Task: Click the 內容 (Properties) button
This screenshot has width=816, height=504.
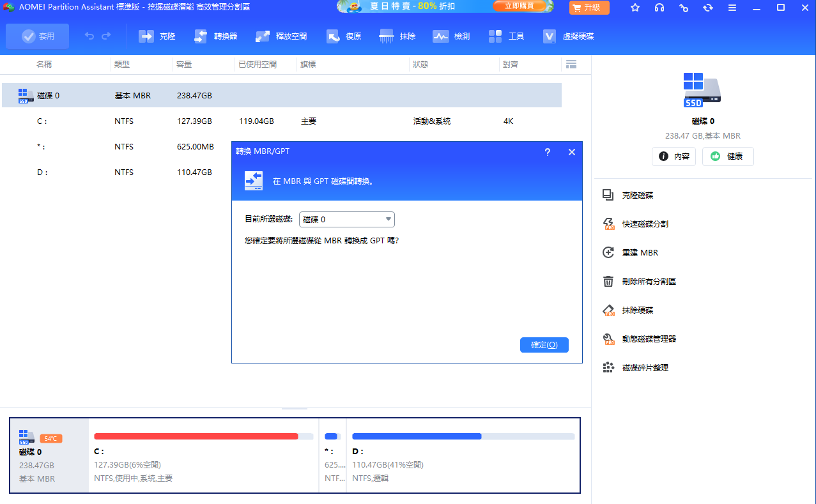Action: pos(674,156)
